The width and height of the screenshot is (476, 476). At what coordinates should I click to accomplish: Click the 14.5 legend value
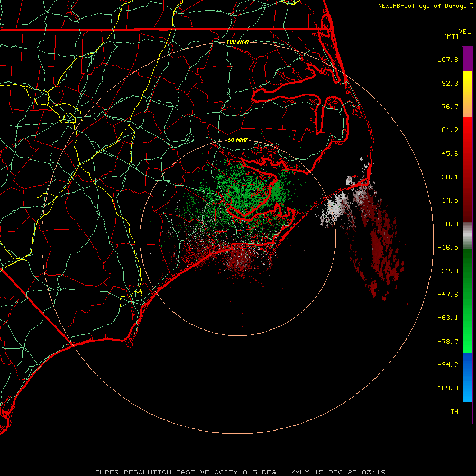[450, 200]
